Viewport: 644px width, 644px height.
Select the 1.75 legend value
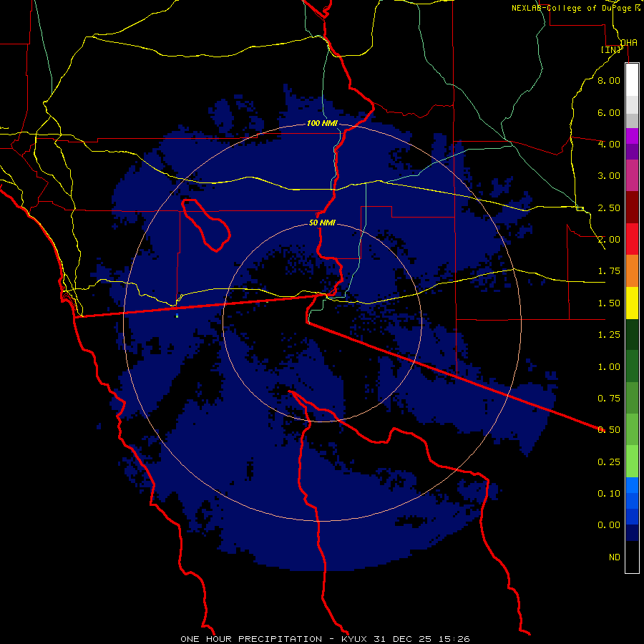[609, 271]
